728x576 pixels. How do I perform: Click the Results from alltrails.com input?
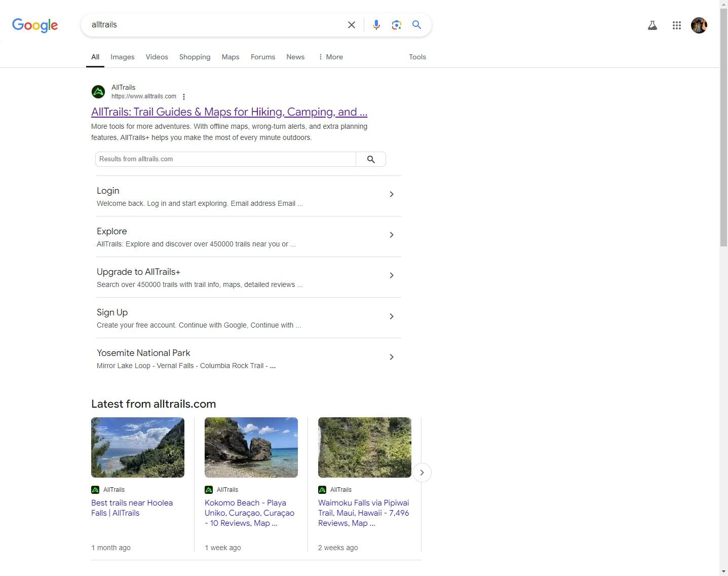[x=225, y=159]
